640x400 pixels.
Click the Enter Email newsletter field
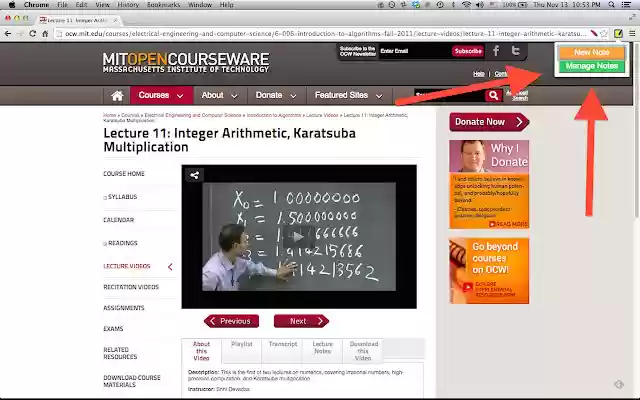[x=414, y=51]
